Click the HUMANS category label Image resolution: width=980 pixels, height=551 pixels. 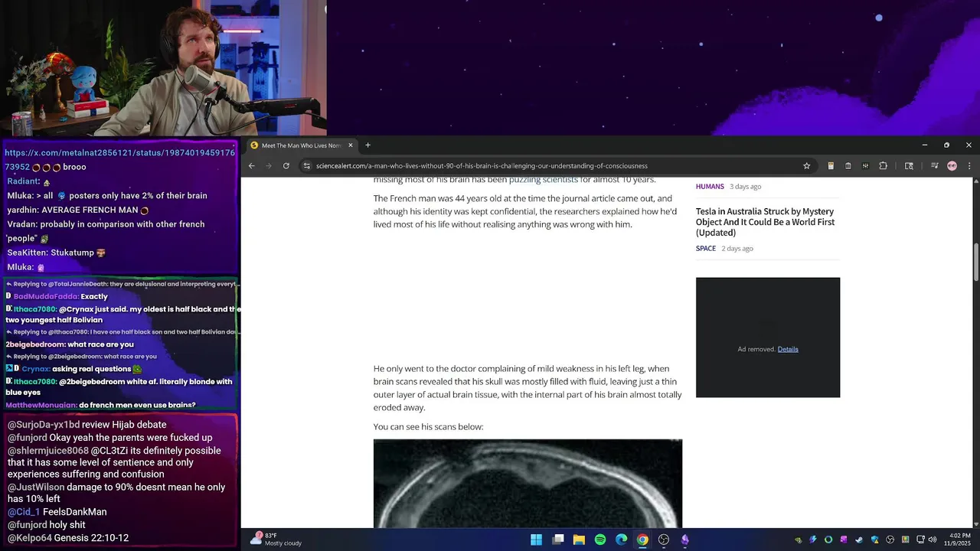click(x=710, y=187)
